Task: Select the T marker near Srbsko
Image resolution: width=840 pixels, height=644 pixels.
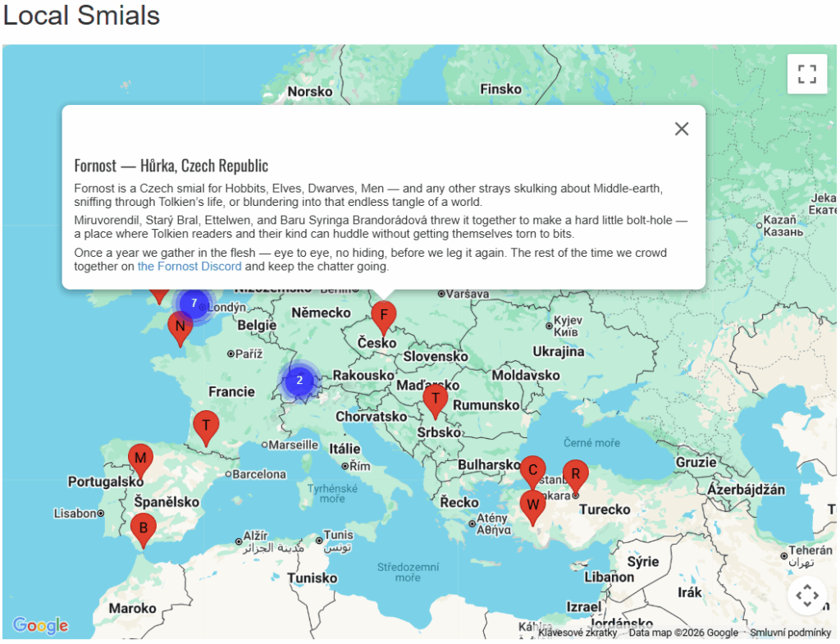Action: pyautogui.click(x=436, y=401)
